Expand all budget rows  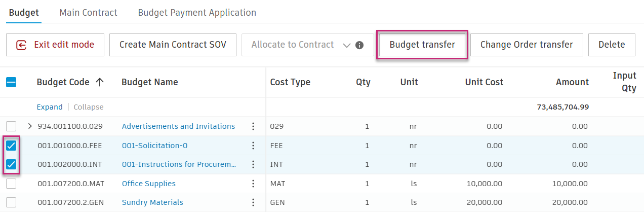pos(50,107)
